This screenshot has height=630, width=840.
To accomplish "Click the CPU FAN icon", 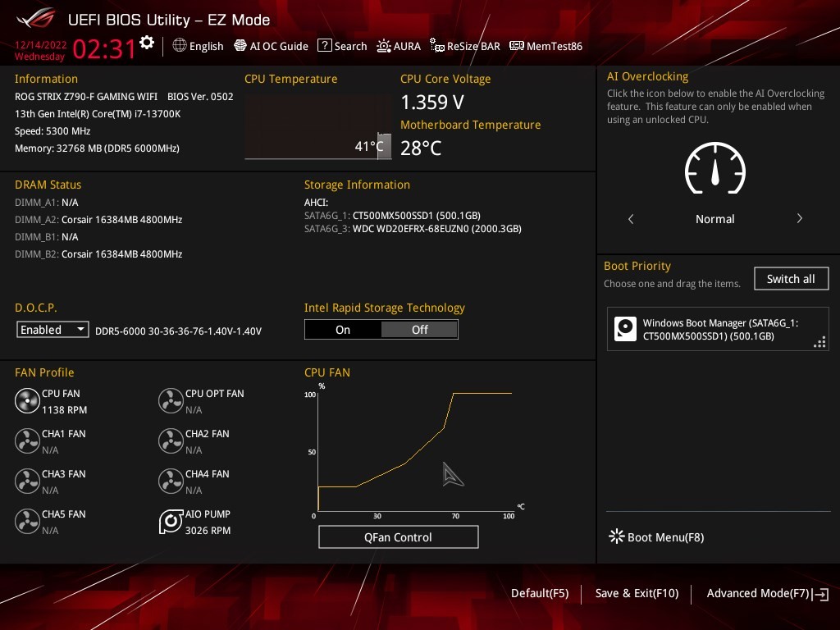I will (27, 400).
